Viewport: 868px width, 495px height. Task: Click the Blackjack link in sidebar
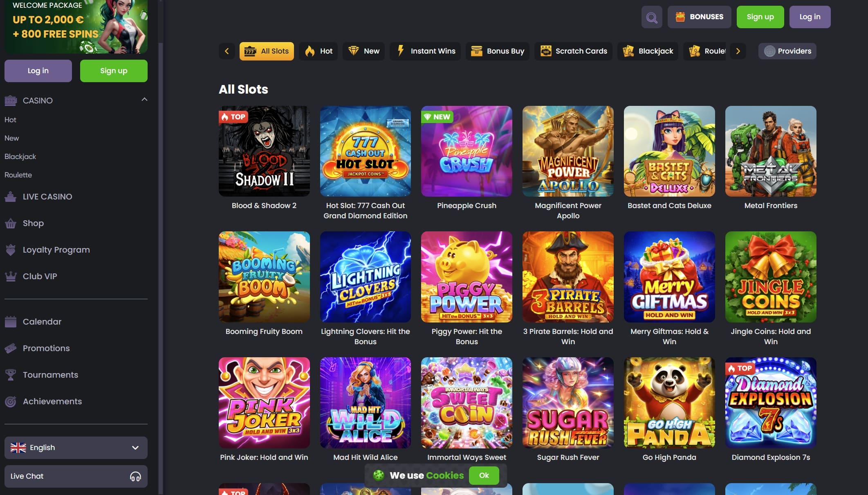coord(20,157)
